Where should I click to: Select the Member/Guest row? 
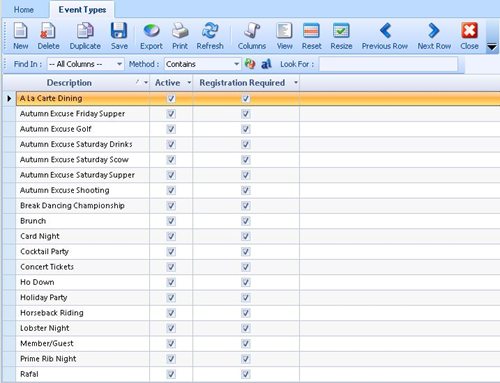[x=258, y=344]
